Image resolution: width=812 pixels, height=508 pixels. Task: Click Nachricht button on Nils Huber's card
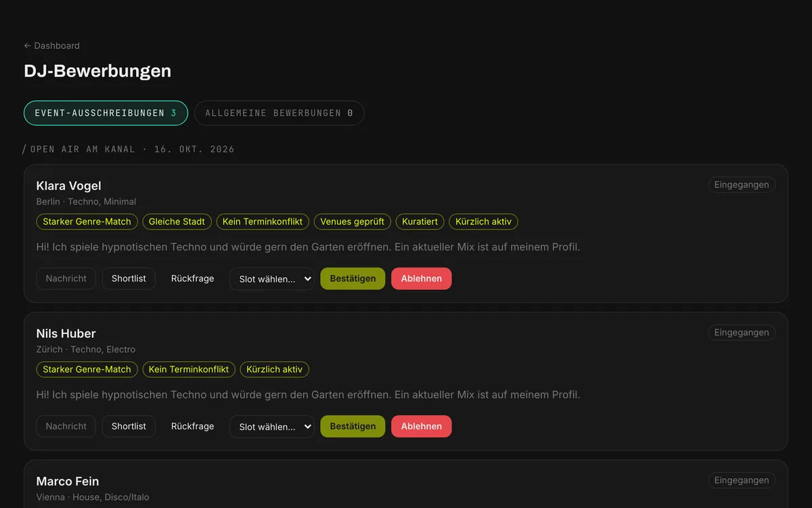pyautogui.click(x=66, y=426)
